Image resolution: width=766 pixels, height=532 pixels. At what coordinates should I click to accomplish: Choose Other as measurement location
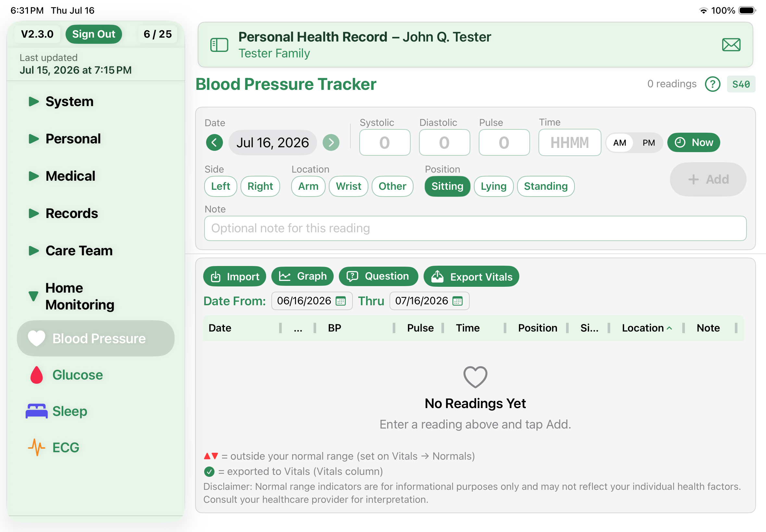pyautogui.click(x=392, y=186)
